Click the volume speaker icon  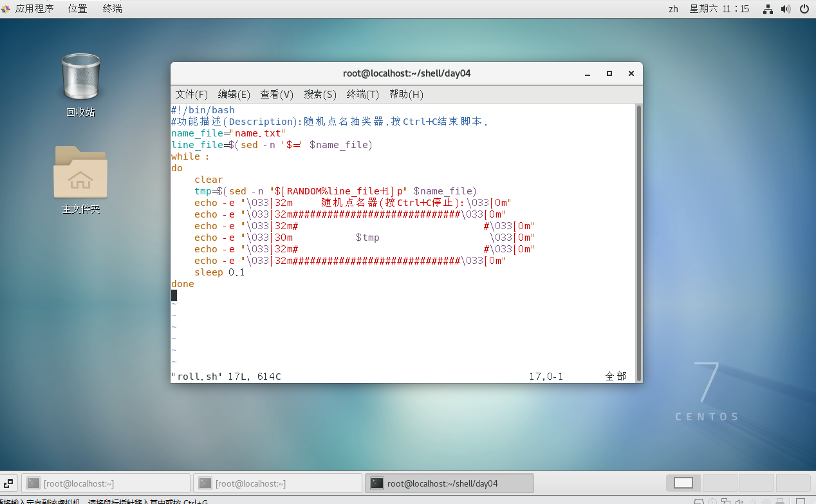coord(786,9)
